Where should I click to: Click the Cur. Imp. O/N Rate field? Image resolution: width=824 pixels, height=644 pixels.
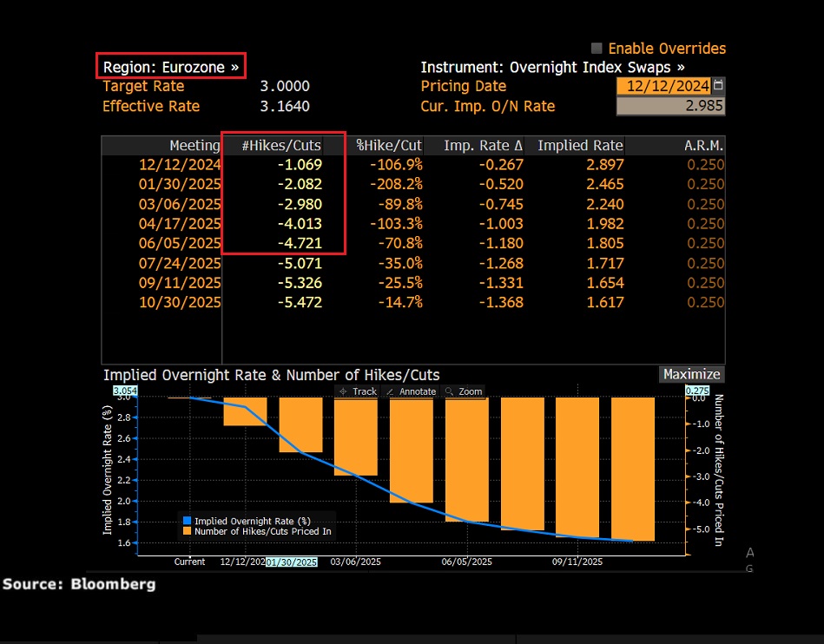click(670, 106)
